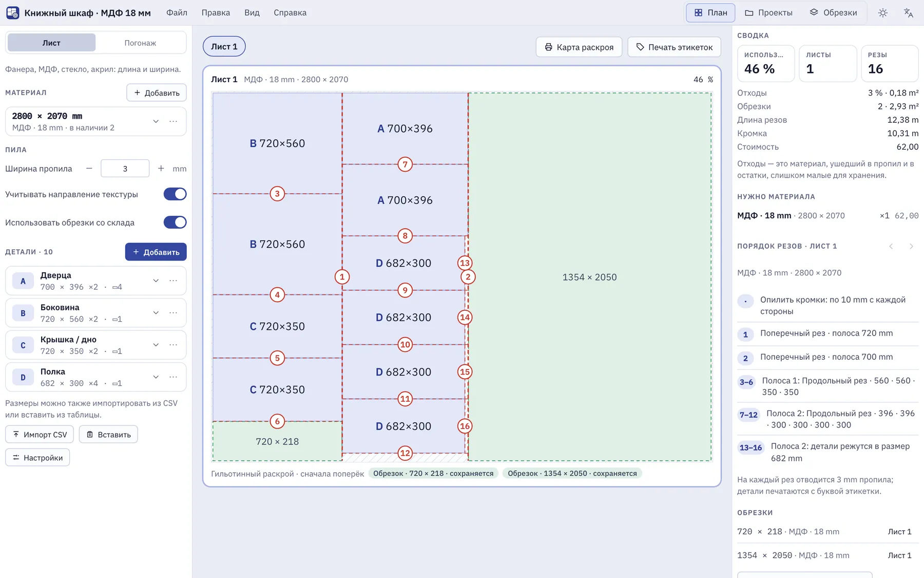The height and width of the screenshot is (578, 924).
Task: Open the Файл menu
Action: coord(177,13)
